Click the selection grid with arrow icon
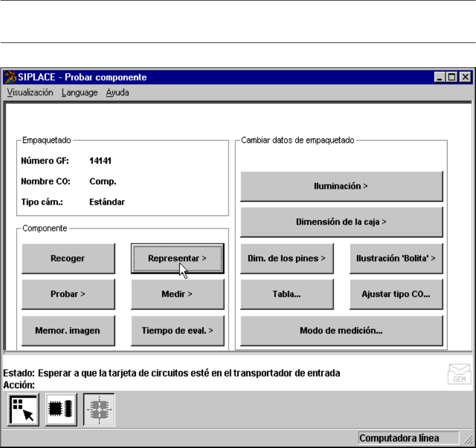 tap(23, 409)
